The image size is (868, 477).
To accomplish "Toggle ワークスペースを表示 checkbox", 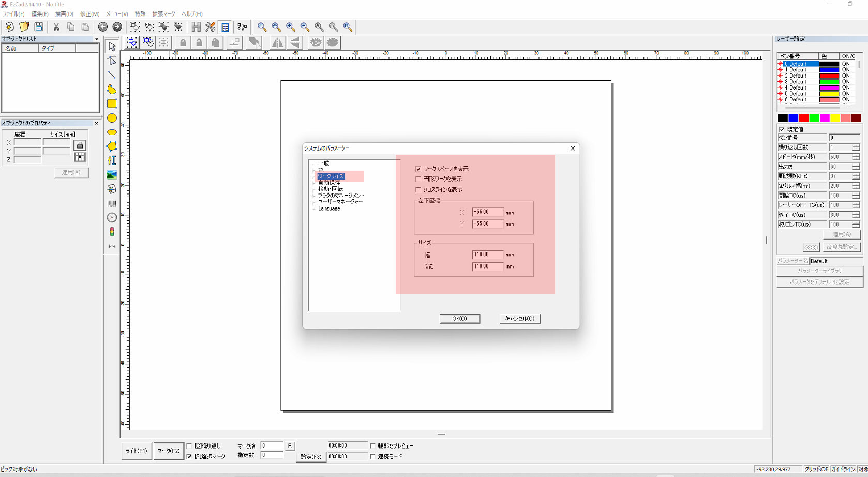I will pos(418,169).
